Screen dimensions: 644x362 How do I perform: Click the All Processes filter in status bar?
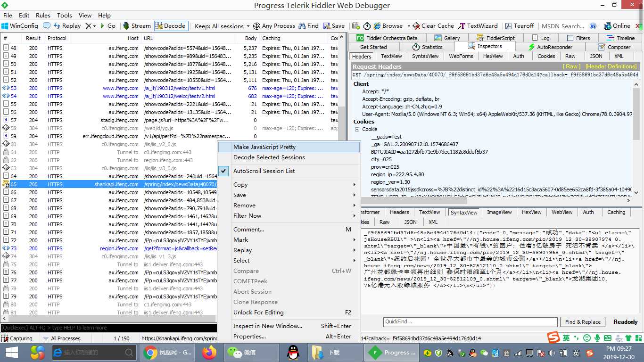click(x=61, y=338)
